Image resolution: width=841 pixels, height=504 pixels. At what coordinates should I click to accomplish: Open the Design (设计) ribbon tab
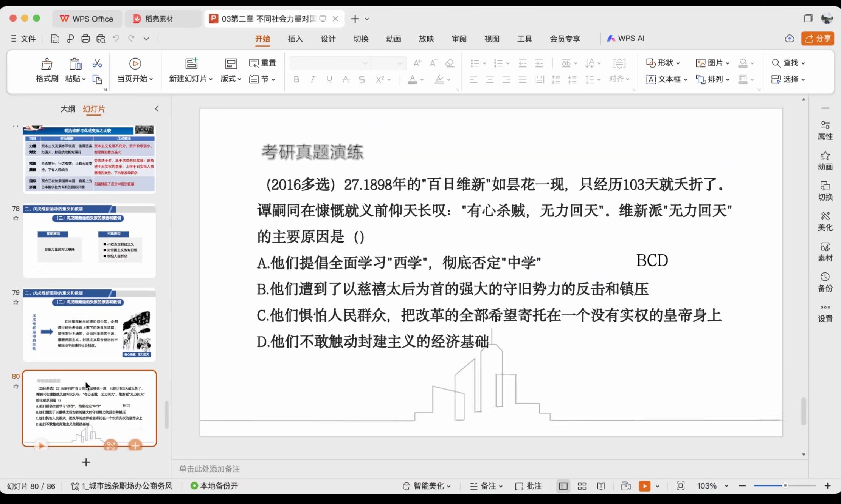(328, 39)
